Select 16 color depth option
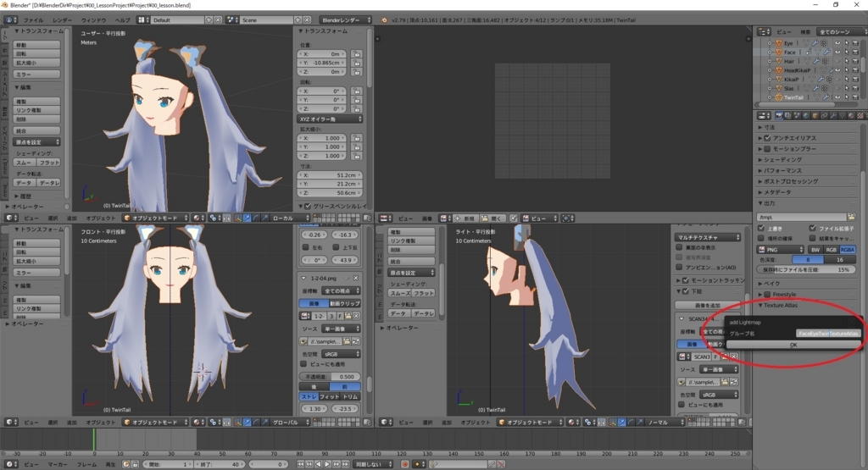 840,259
